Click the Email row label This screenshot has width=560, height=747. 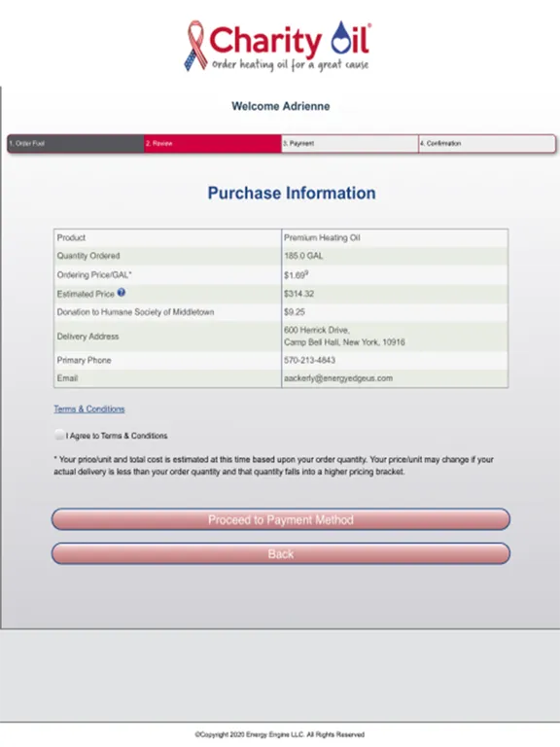(67, 378)
